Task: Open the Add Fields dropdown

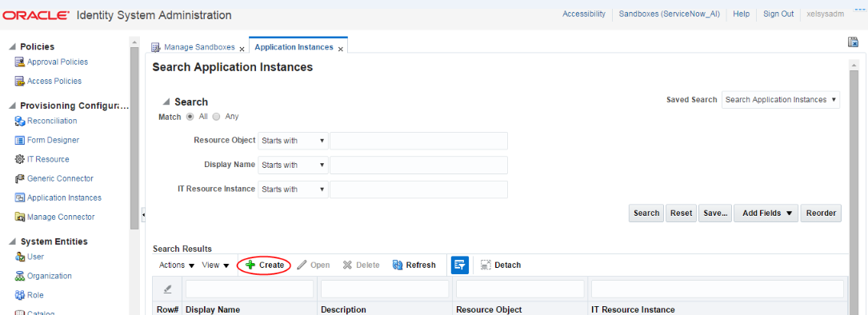Action: pos(766,213)
